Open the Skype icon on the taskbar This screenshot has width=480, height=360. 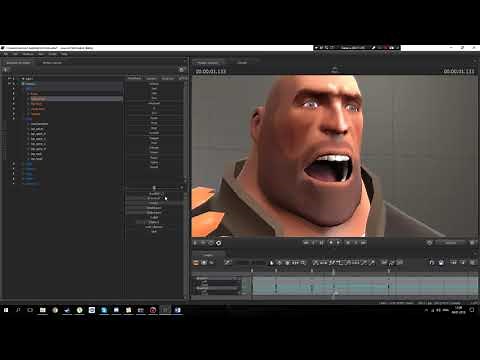click(x=104, y=310)
